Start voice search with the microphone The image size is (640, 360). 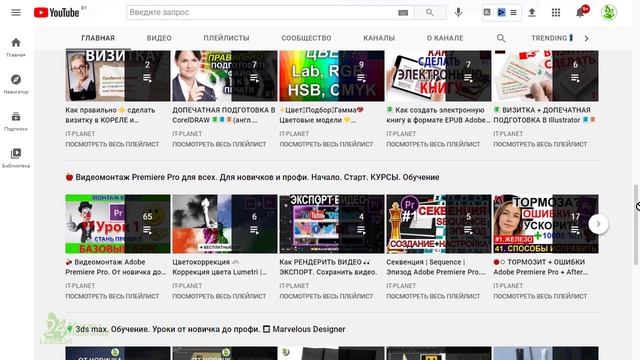[x=458, y=12]
